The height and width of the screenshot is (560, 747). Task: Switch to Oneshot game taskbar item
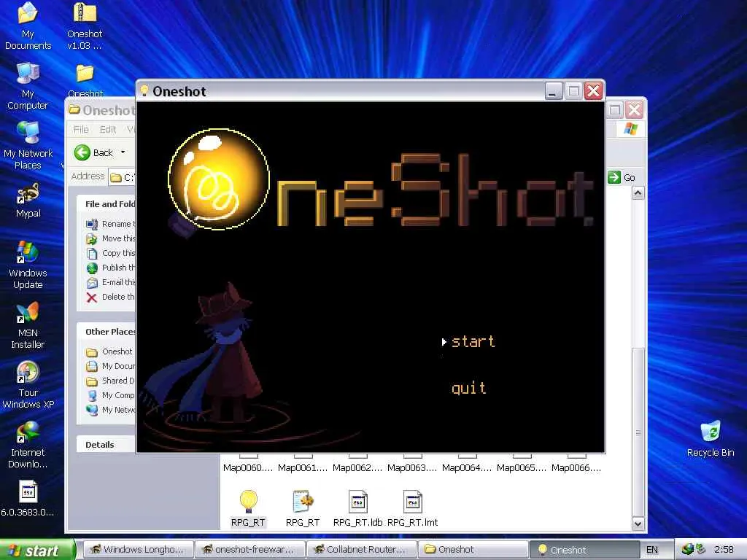point(584,550)
